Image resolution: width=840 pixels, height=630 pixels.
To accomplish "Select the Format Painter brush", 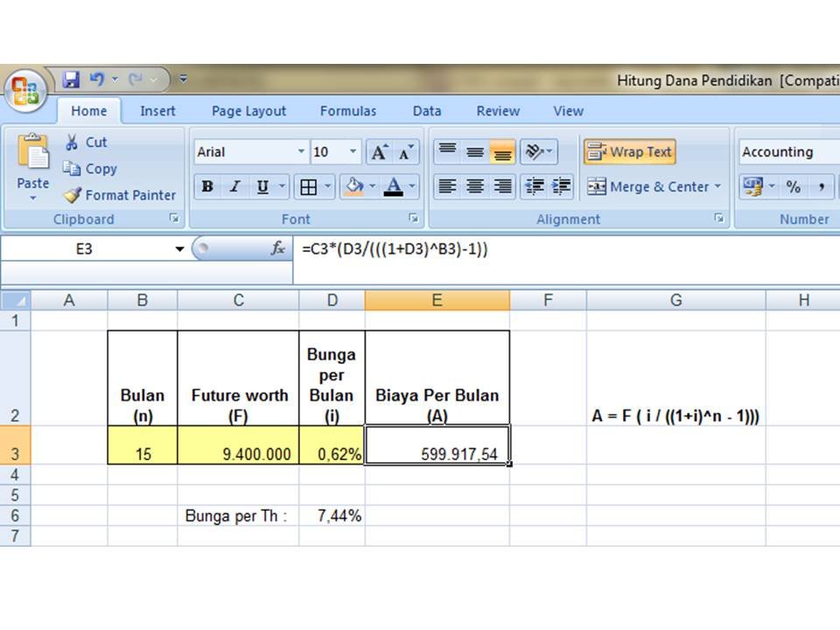I will click(x=73, y=195).
